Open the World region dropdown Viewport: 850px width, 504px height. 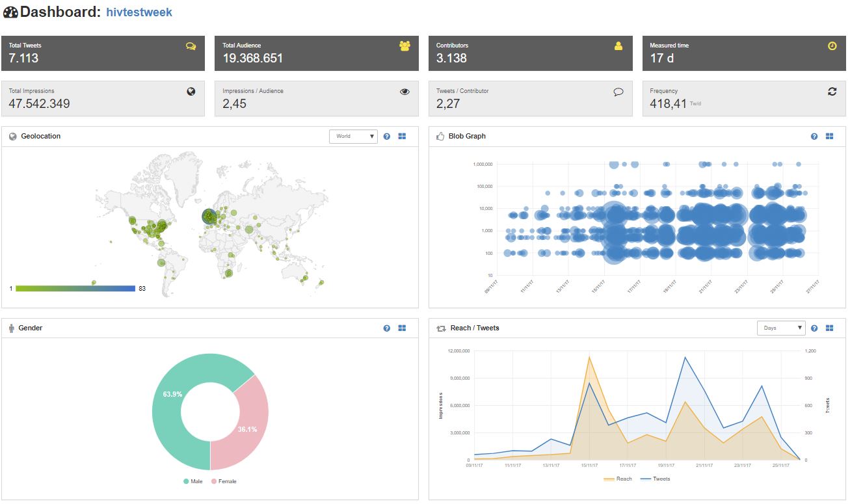[x=353, y=137]
